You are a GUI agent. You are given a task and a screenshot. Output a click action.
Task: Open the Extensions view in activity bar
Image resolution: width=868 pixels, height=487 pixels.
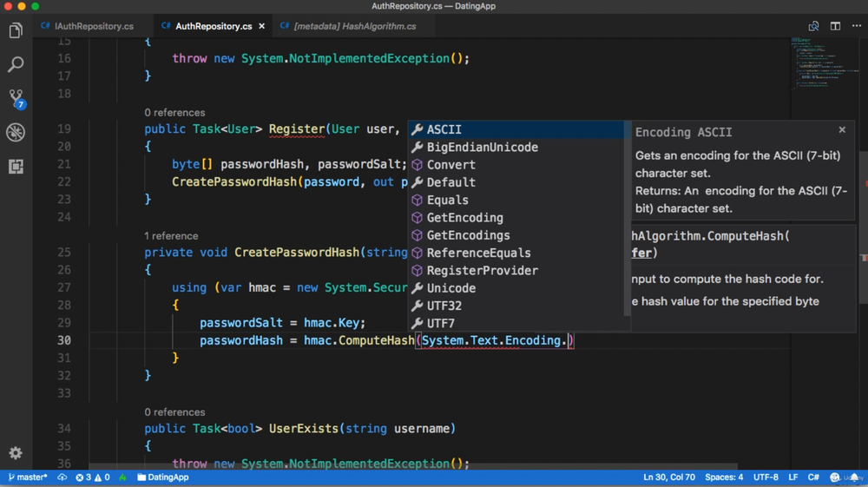pyautogui.click(x=16, y=166)
